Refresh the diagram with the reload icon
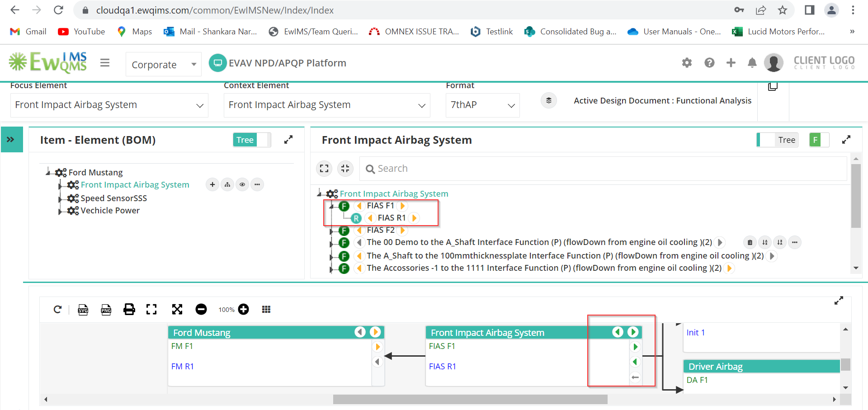Image resolution: width=868 pixels, height=410 pixels. pos(57,309)
